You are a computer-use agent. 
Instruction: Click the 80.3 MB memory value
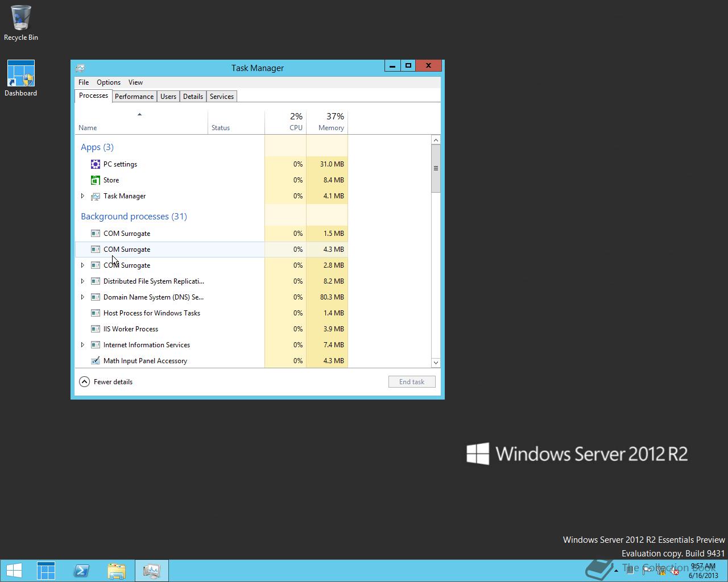(332, 297)
